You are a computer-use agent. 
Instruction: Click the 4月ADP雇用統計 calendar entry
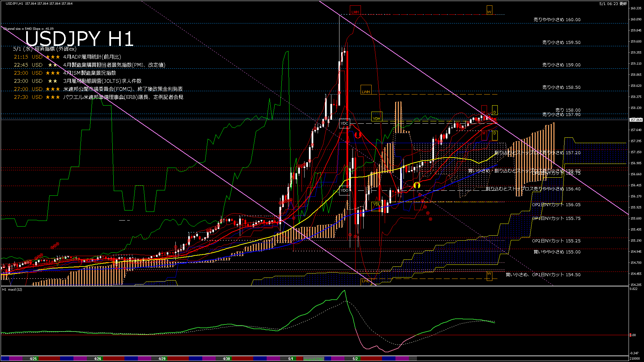coord(92,57)
